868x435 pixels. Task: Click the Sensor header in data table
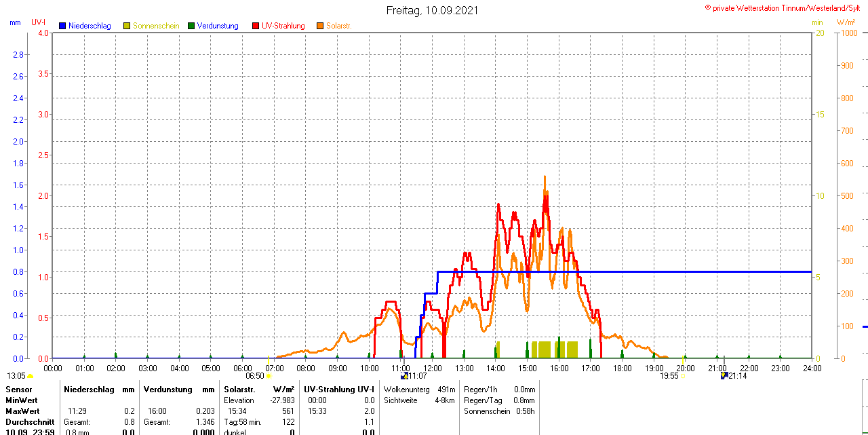point(18,390)
